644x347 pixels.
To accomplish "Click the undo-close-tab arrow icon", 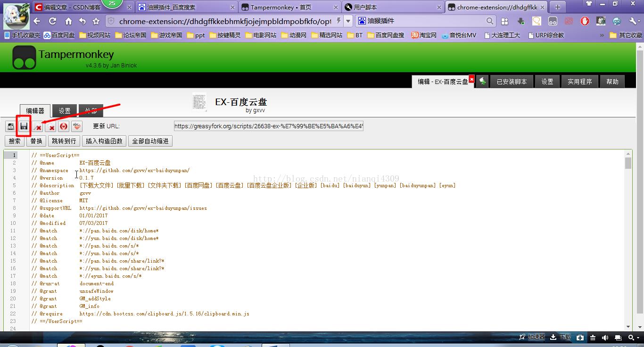I will coord(83,21).
